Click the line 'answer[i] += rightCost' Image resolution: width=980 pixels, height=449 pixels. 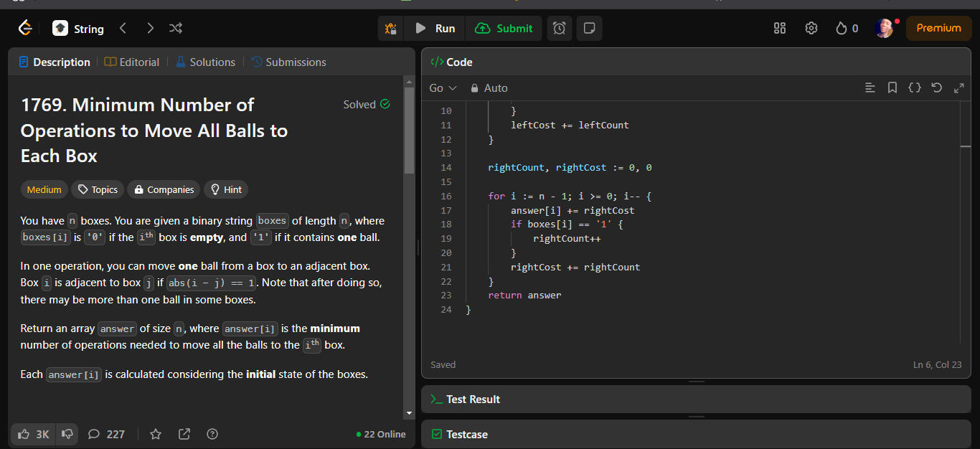pyautogui.click(x=573, y=211)
